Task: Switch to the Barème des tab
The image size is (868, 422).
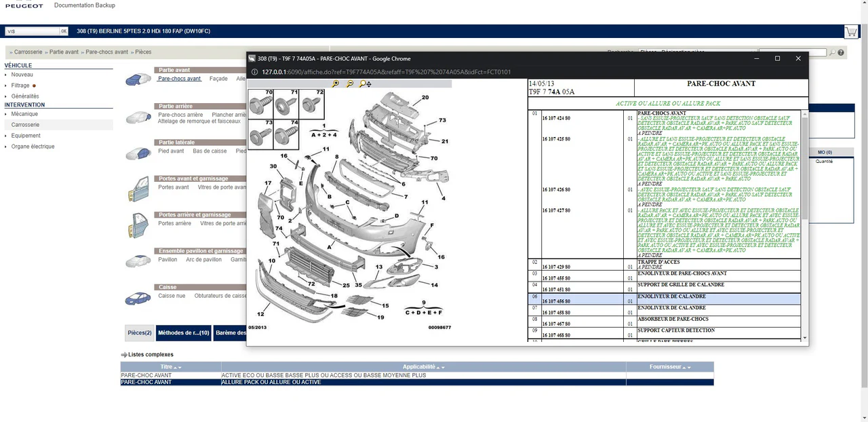Action: [x=229, y=332]
